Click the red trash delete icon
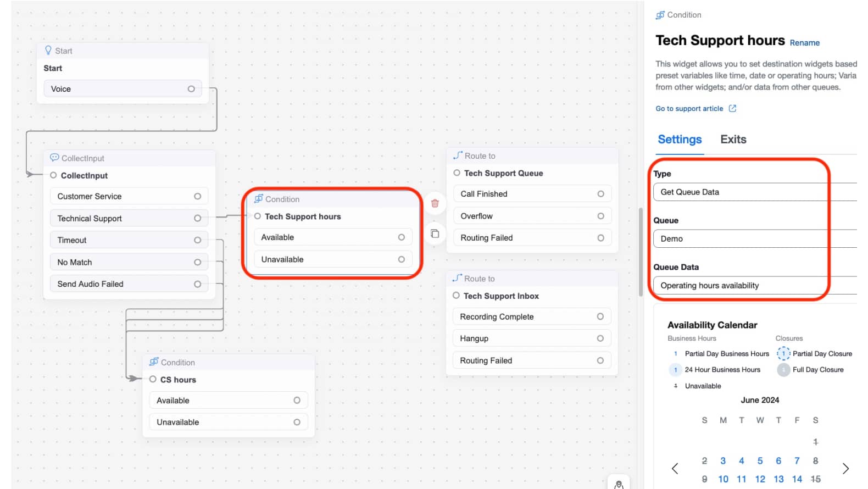Viewport: 868px width, 489px height. point(435,203)
